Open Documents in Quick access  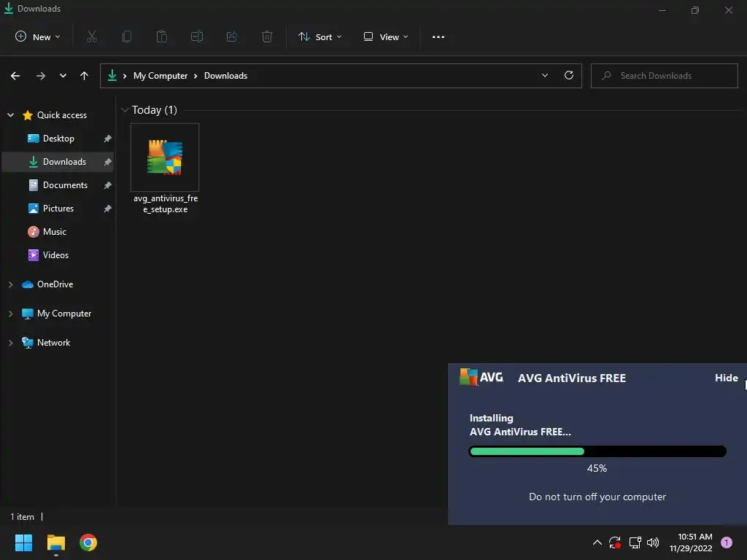click(x=58, y=185)
